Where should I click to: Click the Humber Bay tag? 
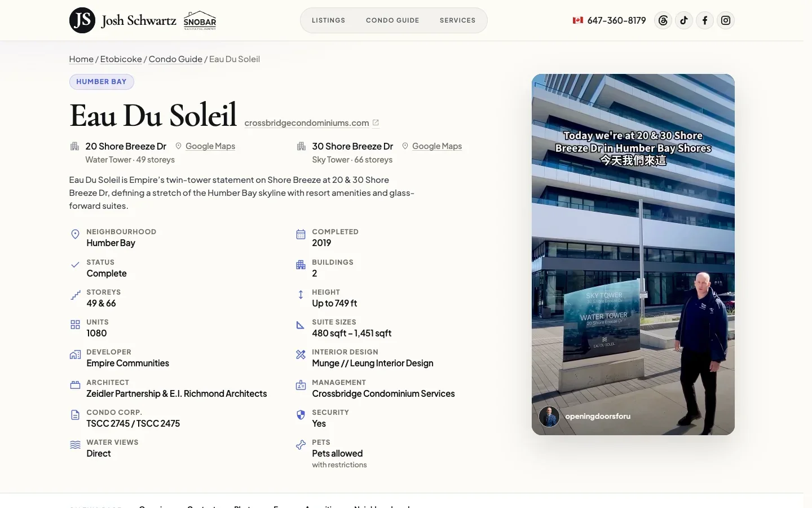(x=101, y=82)
